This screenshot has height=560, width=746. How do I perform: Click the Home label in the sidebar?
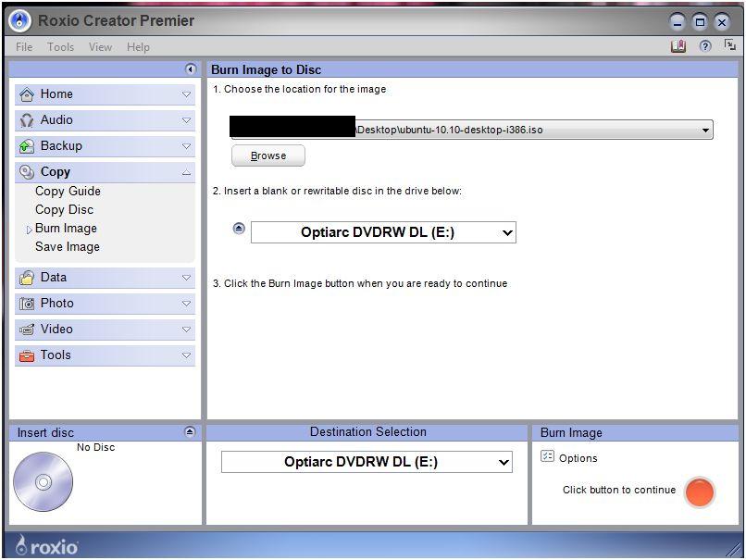click(x=56, y=94)
